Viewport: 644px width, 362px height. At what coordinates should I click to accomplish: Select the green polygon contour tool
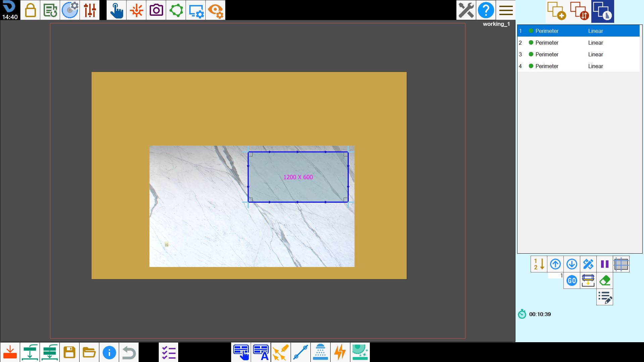coord(176,10)
